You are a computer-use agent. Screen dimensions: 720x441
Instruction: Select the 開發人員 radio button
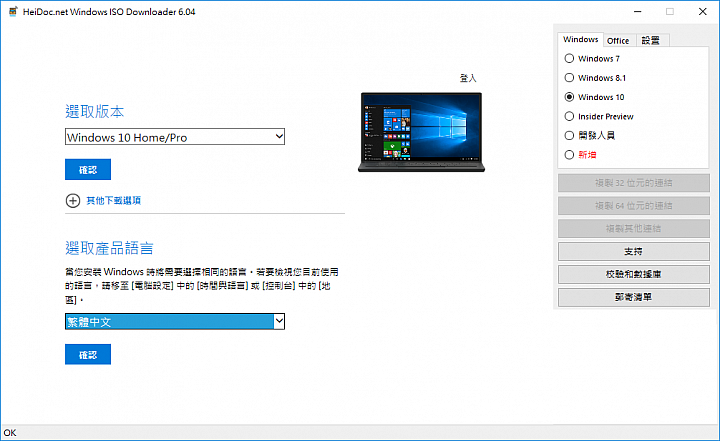tap(569, 136)
